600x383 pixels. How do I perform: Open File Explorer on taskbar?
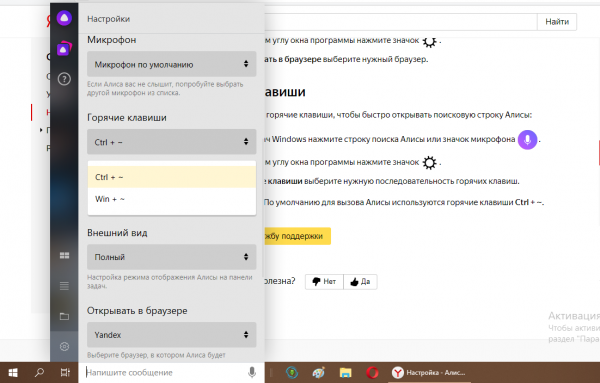click(x=345, y=372)
